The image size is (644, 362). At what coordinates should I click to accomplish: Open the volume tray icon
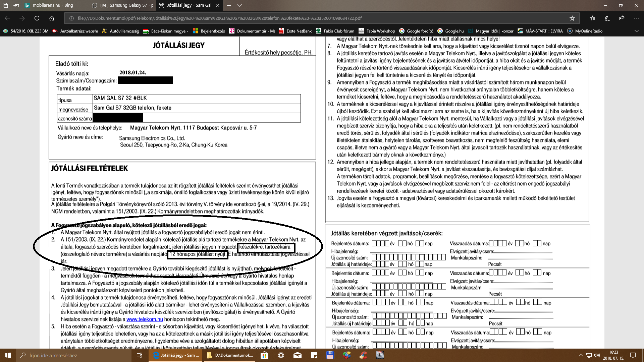[x=597, y=355]
